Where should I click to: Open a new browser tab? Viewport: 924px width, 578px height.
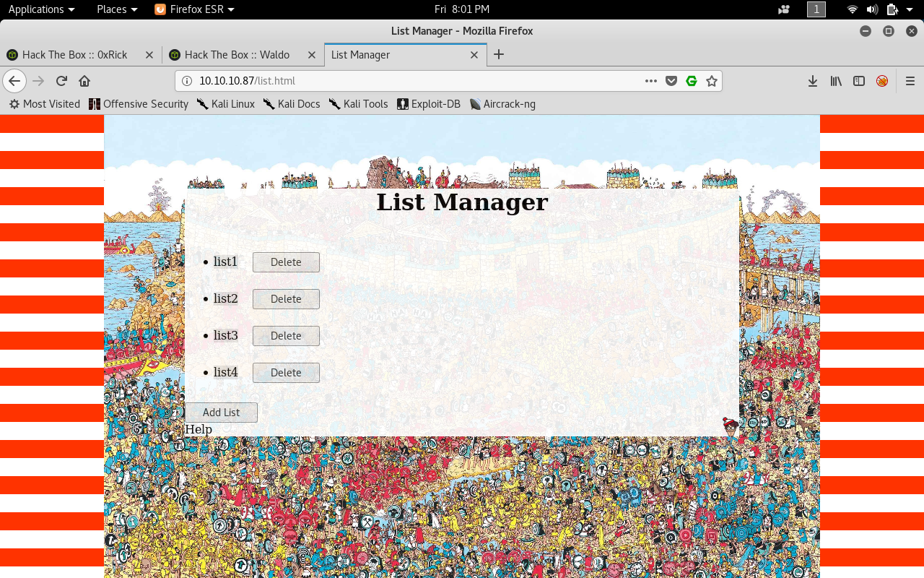tap(498, 55)
